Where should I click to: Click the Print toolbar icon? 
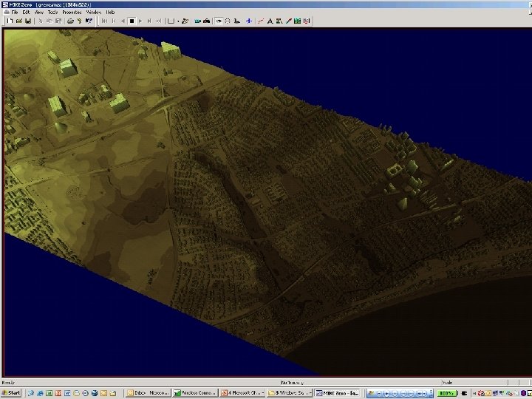(x=69, y=21)
